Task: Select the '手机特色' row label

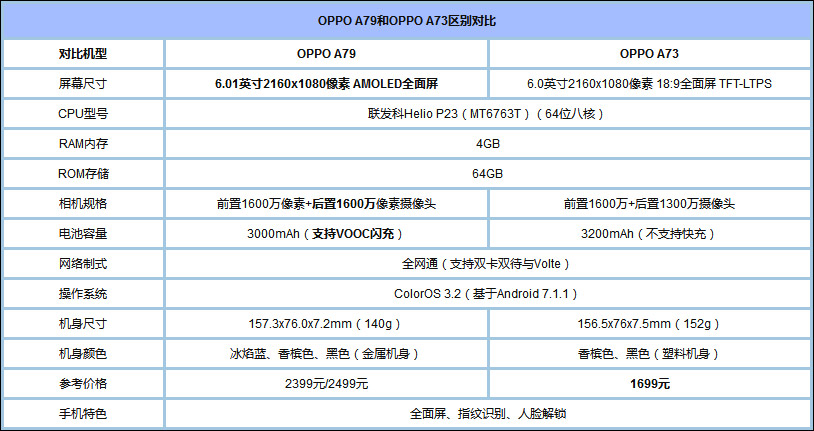Action: coord(83,414)
